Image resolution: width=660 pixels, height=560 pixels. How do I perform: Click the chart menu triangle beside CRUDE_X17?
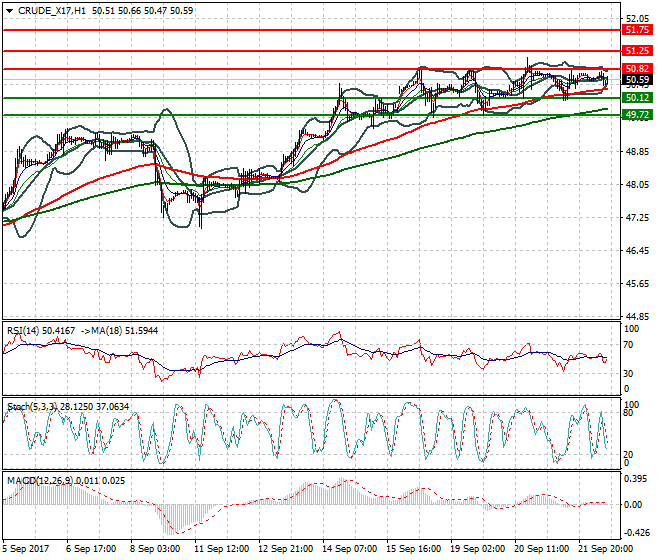9,11
